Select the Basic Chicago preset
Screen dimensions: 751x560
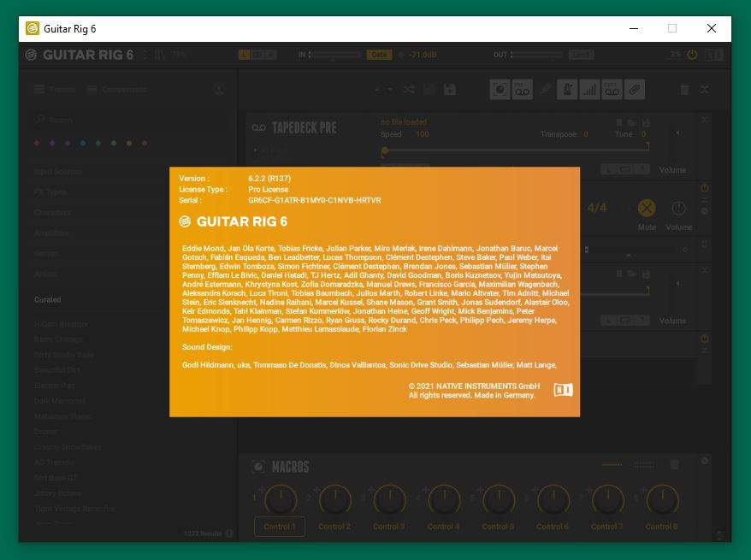pos(58,339)
